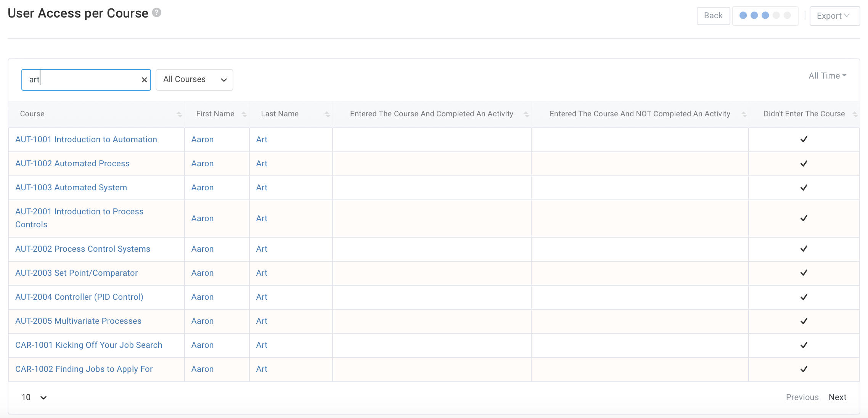This screenshot has width=868, height=418.
Task: Sort by First Name column
Action: pyautogui.click(x=244, y=114)
